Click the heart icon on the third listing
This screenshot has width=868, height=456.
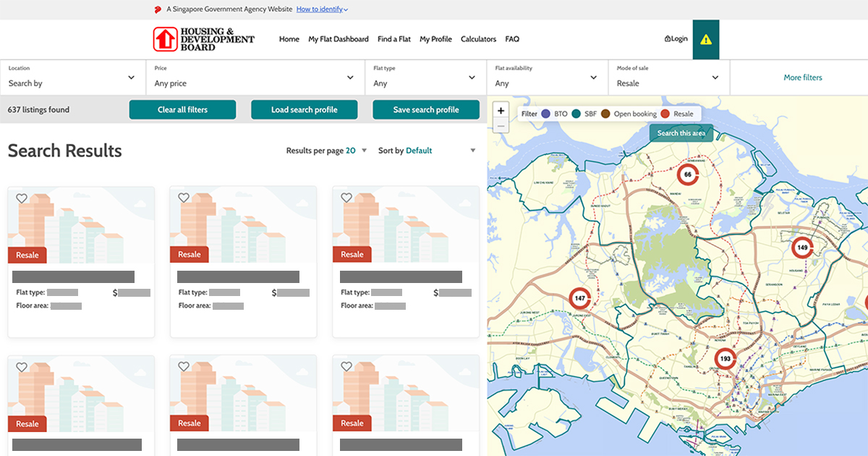coord(346,197)
